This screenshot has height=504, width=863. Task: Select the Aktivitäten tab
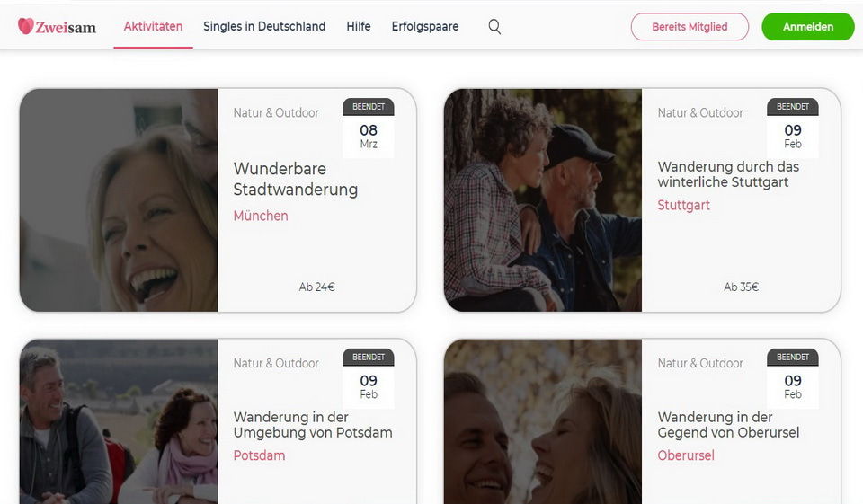click(x=153, y=26)
